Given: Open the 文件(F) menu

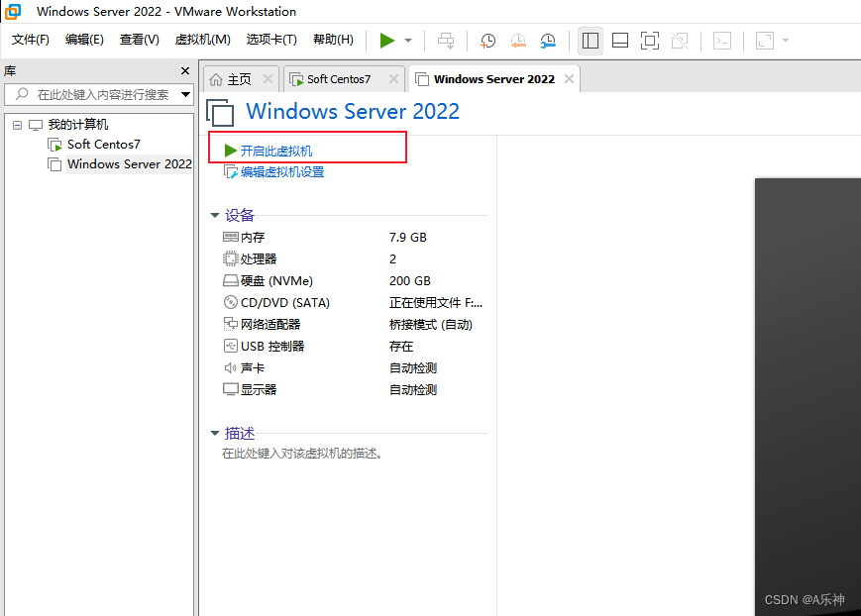Looking at the screenshot, I should pos(30,40).
